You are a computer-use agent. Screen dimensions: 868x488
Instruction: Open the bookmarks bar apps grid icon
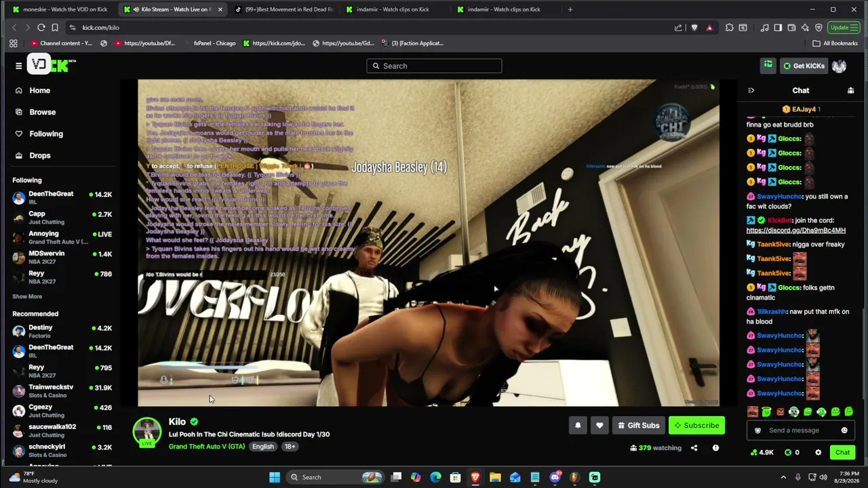[13, 43]
